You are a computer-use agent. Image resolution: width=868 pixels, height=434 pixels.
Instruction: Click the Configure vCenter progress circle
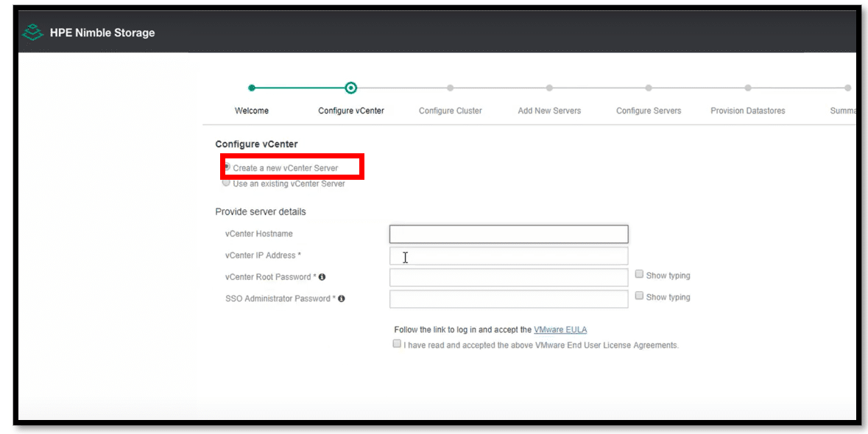click(351, 88)
